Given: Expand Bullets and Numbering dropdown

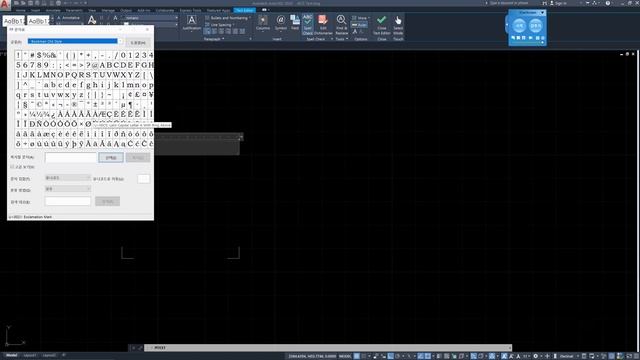Looking at the screenshot, I should pos(228,18).
